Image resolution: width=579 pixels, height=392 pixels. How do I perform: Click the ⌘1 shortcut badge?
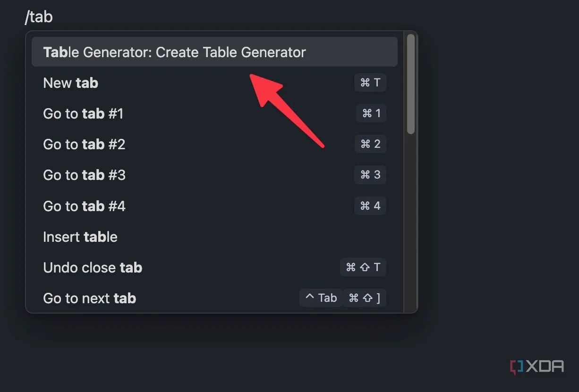(x=371, y=113)
